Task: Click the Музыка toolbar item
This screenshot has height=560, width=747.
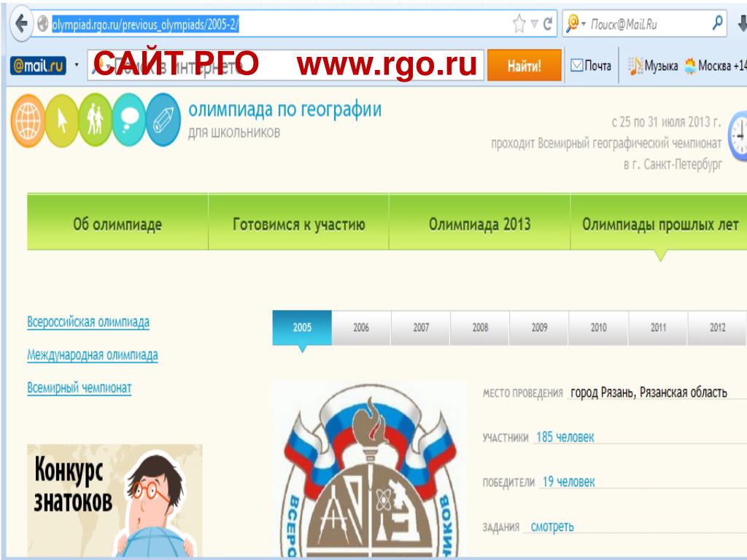Action: click(x=653, y=65)
